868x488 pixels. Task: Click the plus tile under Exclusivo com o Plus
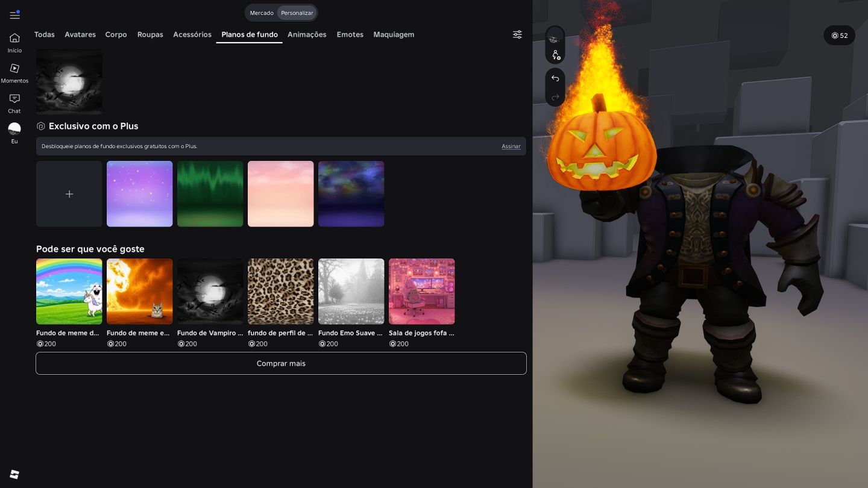pos(69,194)
